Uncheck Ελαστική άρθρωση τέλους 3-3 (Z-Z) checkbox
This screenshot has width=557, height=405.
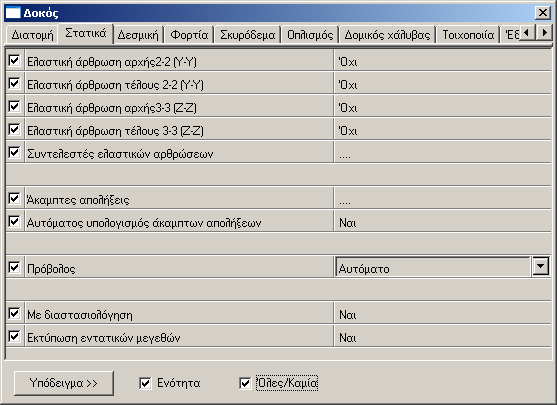tap(14, 129)
